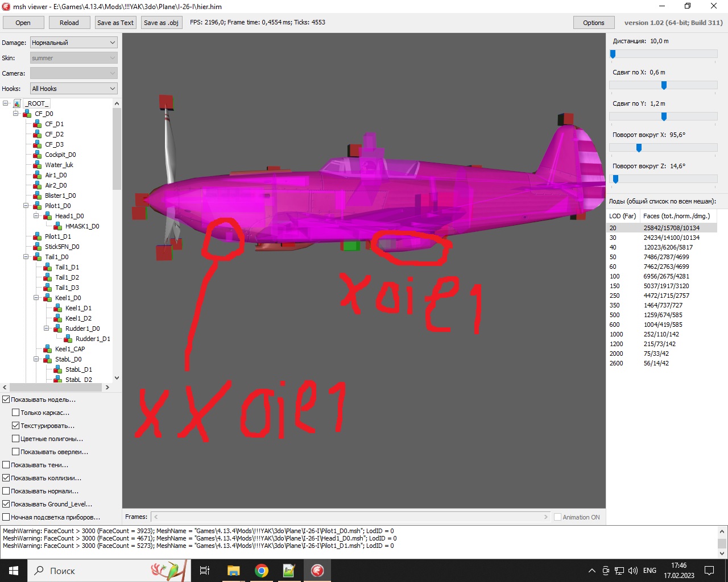This screenshot has width=728, height=582.
Task: Collapse the _ROOT_ tree node
Action: pyautogui.click(x=6, y=103)
